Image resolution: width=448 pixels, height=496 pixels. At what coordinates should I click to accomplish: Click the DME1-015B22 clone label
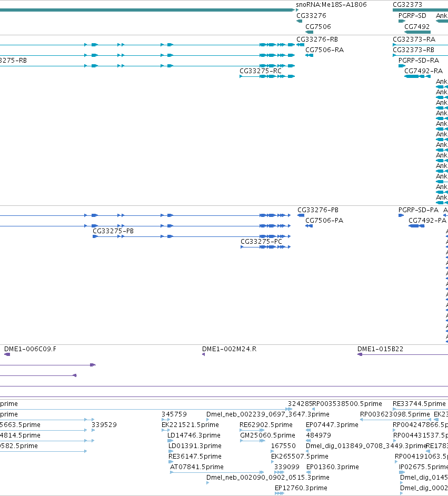(x=380, y=349)
